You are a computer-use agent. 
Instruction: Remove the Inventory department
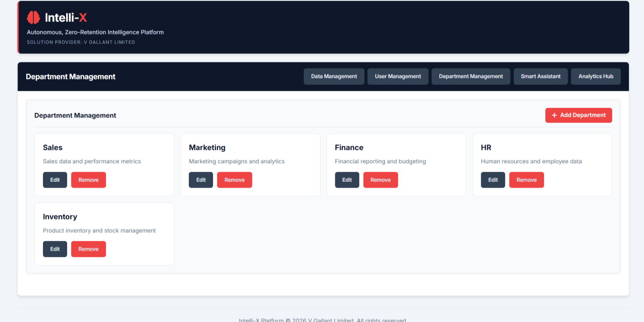click(x=88, y=249)
